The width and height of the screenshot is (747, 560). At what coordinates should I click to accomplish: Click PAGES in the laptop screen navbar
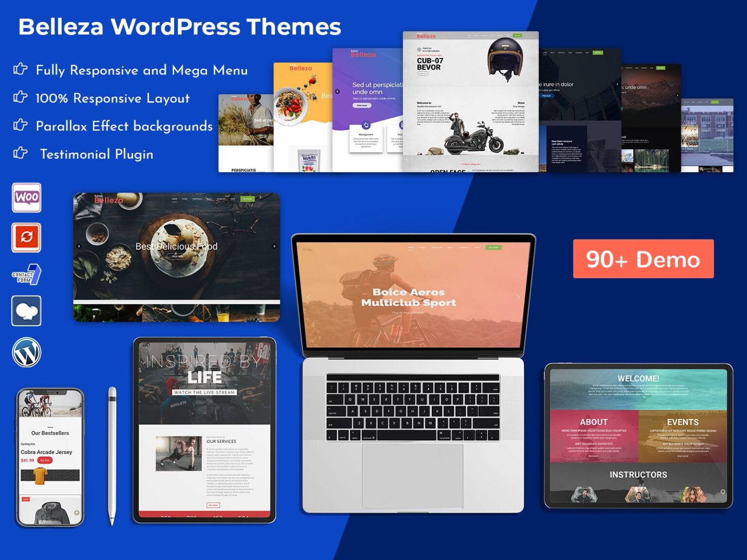tap(423, 247)
